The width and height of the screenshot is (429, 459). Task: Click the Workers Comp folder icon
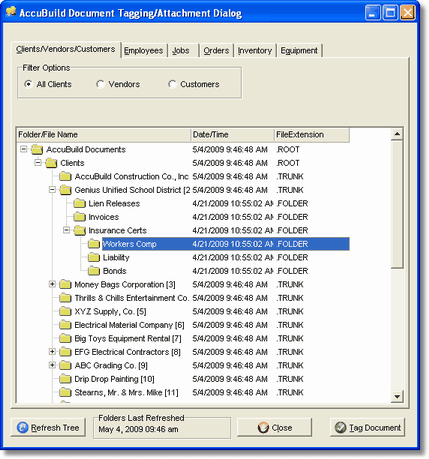(x=94, y=244)
